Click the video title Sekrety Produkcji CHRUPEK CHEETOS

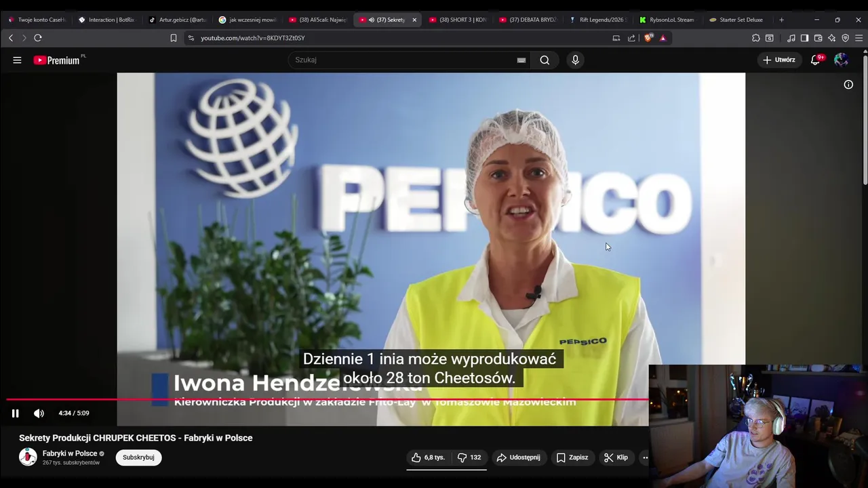click(x=136, y=438)
